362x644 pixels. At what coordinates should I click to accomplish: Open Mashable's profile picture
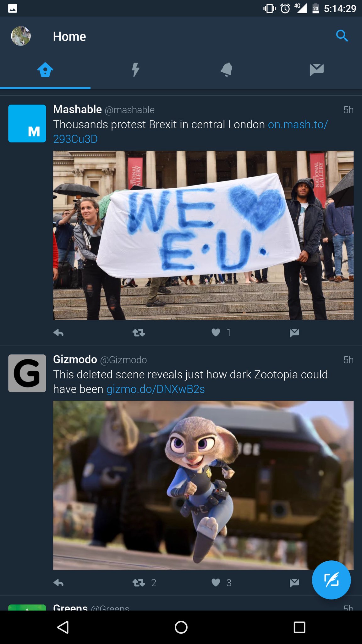pos(27,124)
